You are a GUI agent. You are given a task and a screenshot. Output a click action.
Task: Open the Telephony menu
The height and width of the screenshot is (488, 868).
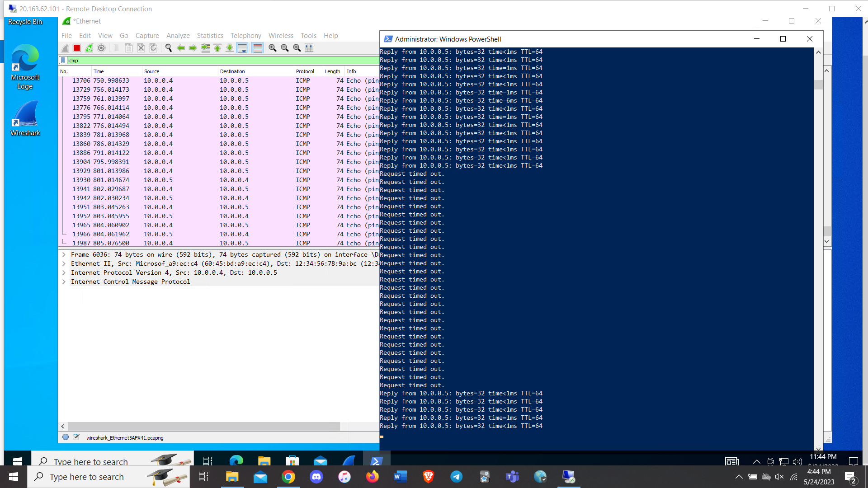245,35
